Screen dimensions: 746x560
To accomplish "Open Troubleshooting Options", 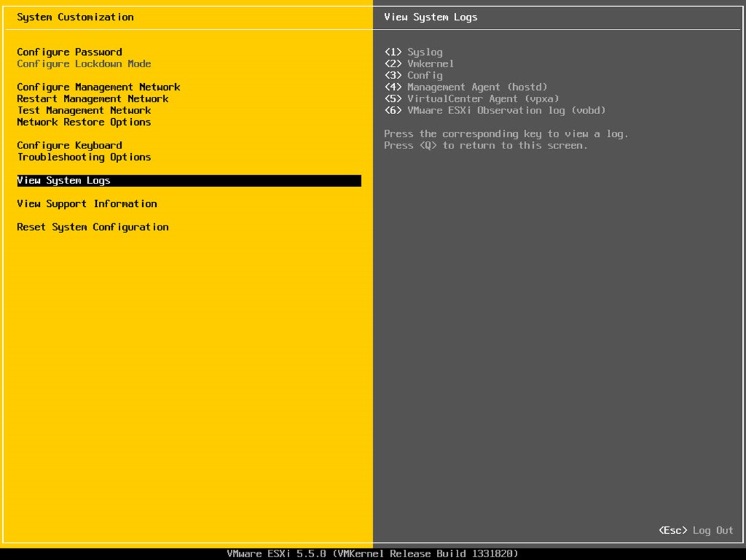I will (84, 157).
